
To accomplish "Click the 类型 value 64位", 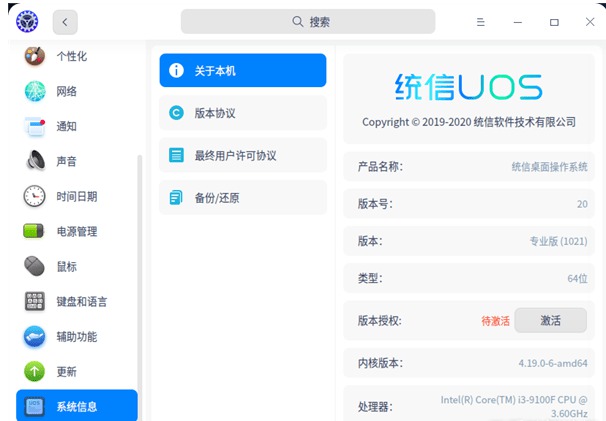I will [577, 278].
